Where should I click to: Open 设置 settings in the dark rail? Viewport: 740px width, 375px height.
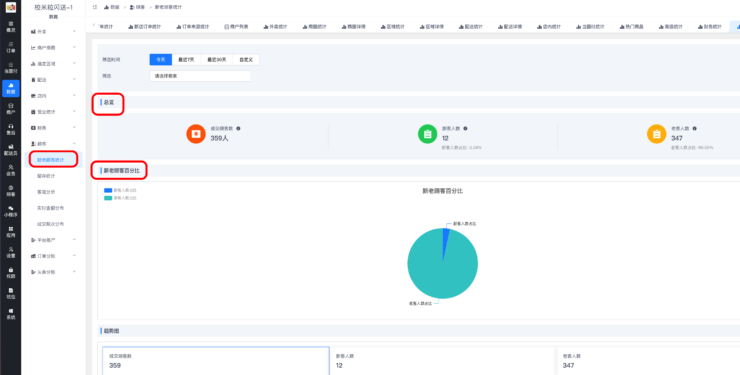(10, 252)
